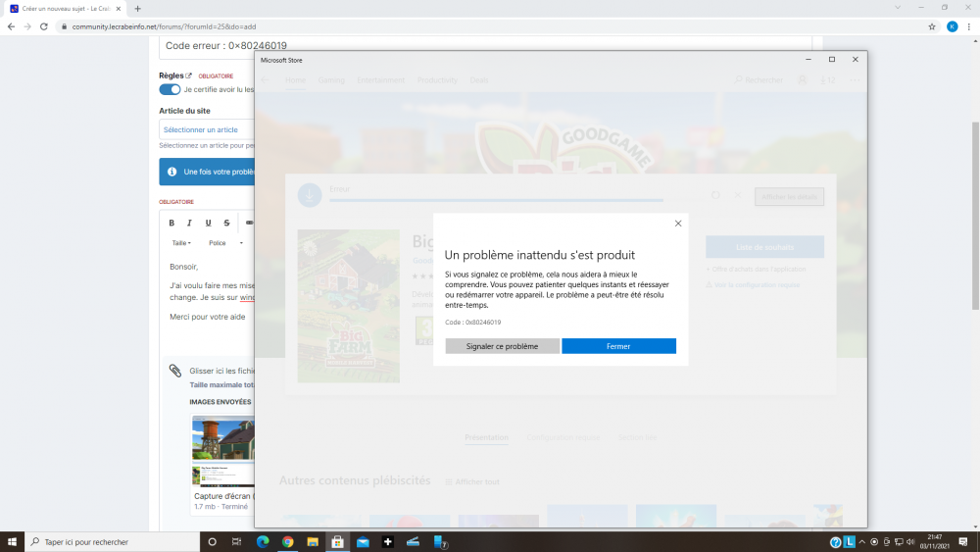The height and width of the screenshot is (552, 980).
Task: Open a new Chrome tab
Action: [137, 8]
